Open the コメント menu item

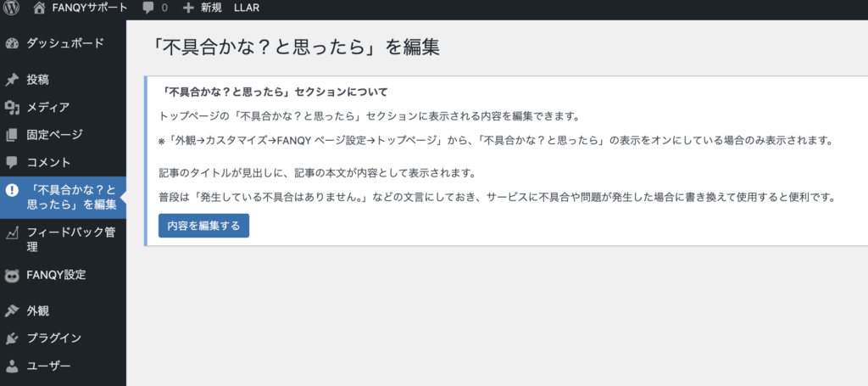[48, 162]
